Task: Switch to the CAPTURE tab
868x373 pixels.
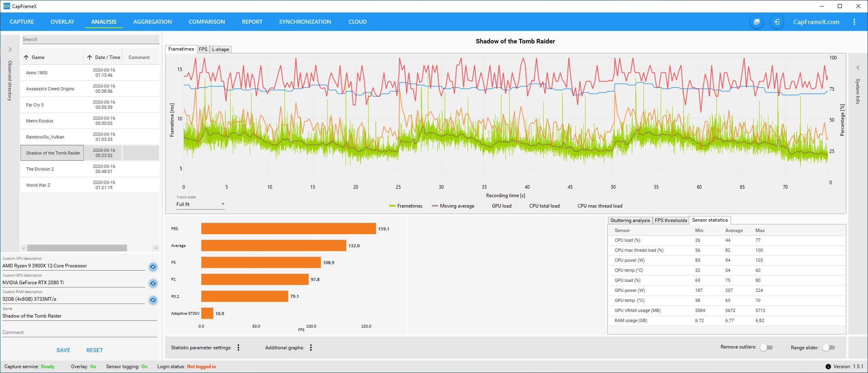Action: tap(22, 22)
